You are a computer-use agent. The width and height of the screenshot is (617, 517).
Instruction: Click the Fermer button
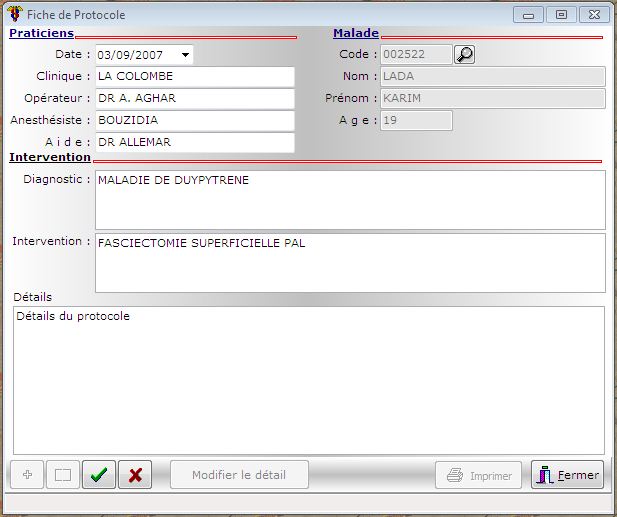567,475
